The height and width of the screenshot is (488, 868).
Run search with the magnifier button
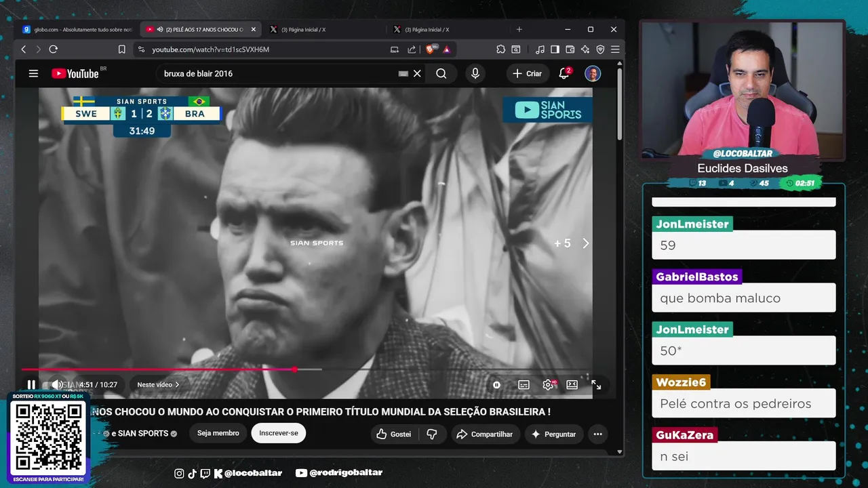[x=441, y=73]
